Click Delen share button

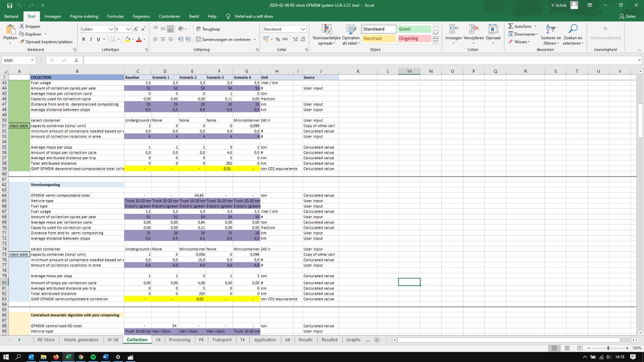click(628, 16)
